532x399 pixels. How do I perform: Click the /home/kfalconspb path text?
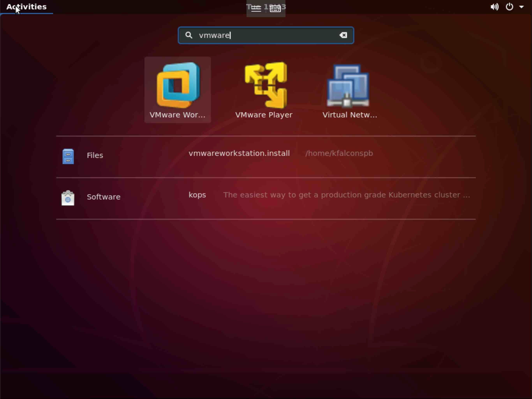(339, 153)
